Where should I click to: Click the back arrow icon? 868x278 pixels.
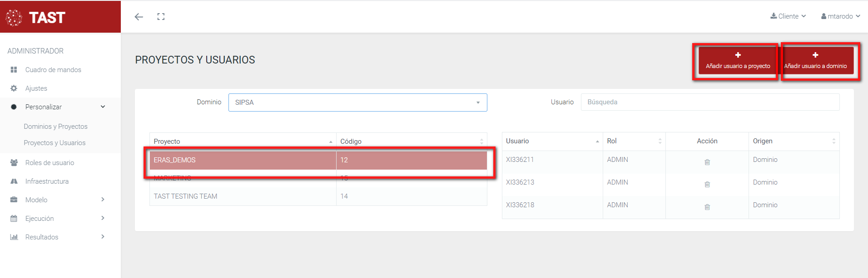[x=139, y=17]
